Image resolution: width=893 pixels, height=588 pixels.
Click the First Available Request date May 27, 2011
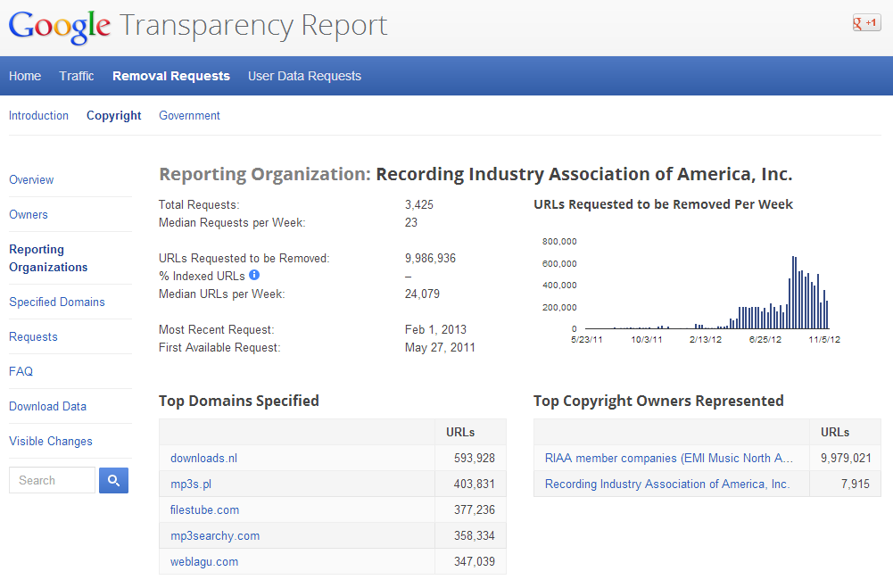(x=440, y=348)
